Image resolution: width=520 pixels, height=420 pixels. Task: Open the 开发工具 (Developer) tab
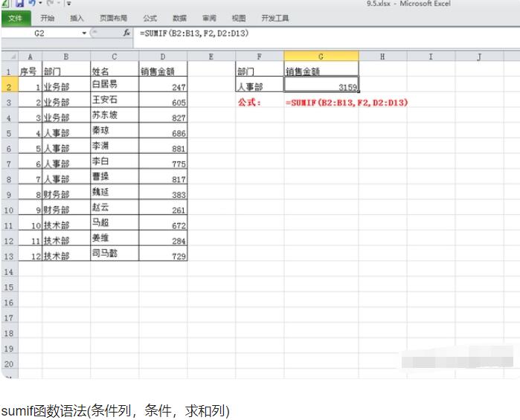click(x=275, y=18)
